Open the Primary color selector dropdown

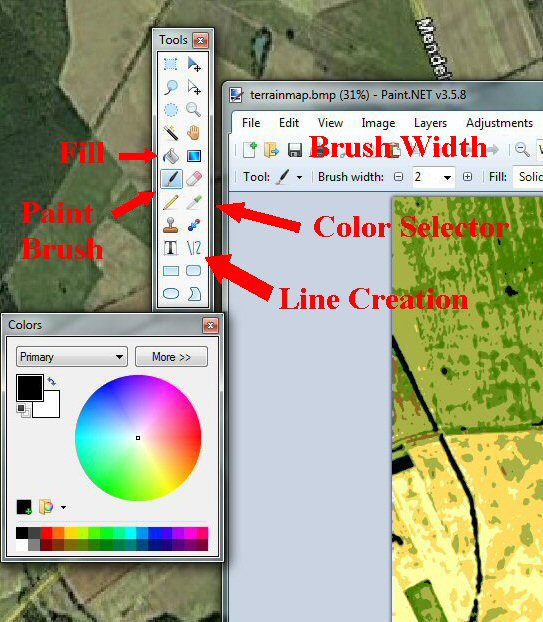[x=72, y=357]
